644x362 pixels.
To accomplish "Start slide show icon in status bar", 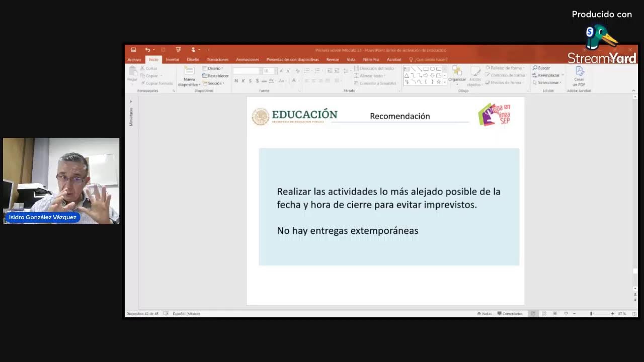I will click(x=566, y=313).
